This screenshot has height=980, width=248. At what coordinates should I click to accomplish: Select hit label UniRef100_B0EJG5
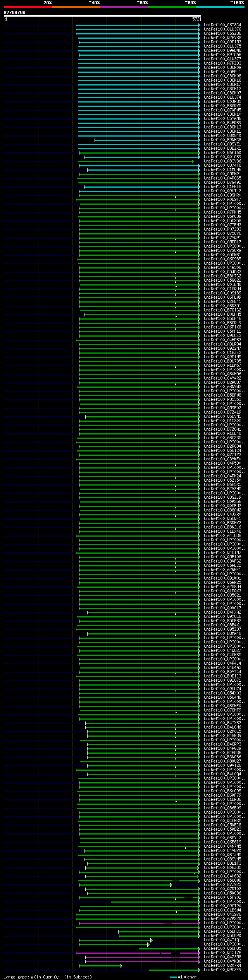(x=222, y=868)
